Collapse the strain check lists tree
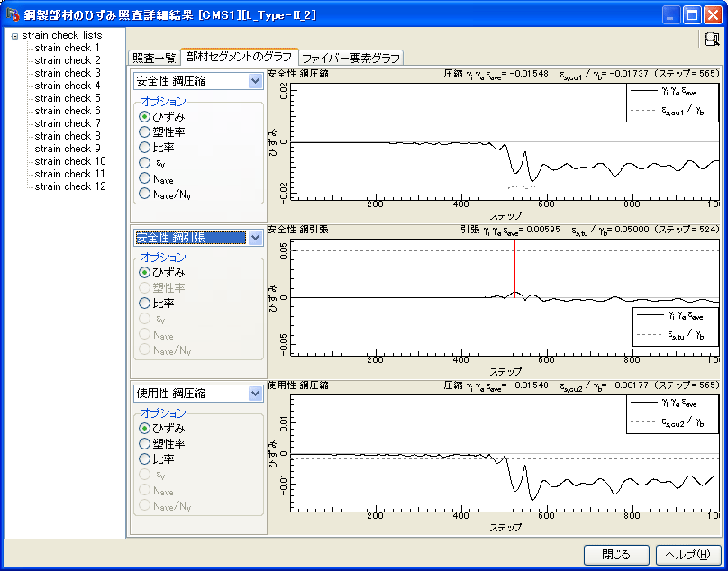 (x=14, y=35)
